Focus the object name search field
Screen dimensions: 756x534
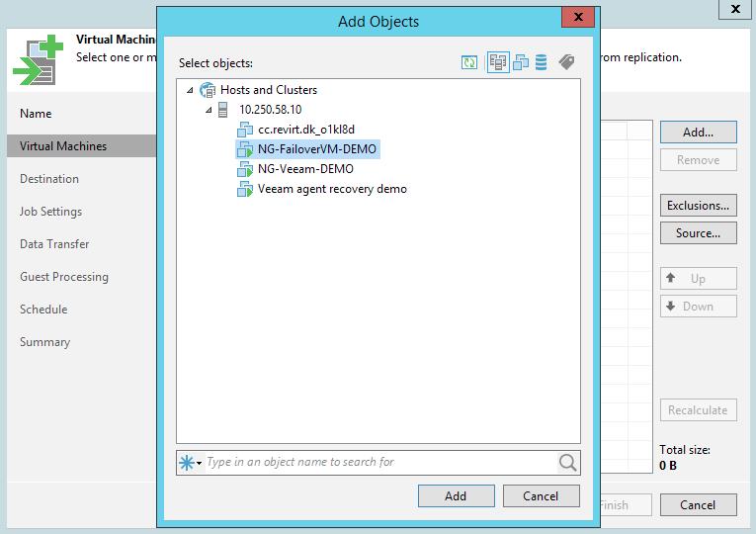pyautogui.click(x=380, y=462)
